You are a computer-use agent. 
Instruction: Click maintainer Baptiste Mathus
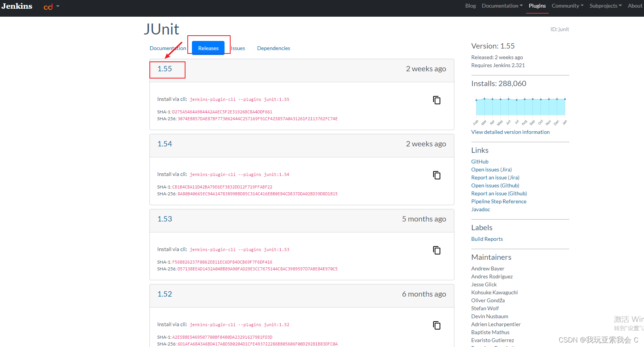click(x=490, y=332)
